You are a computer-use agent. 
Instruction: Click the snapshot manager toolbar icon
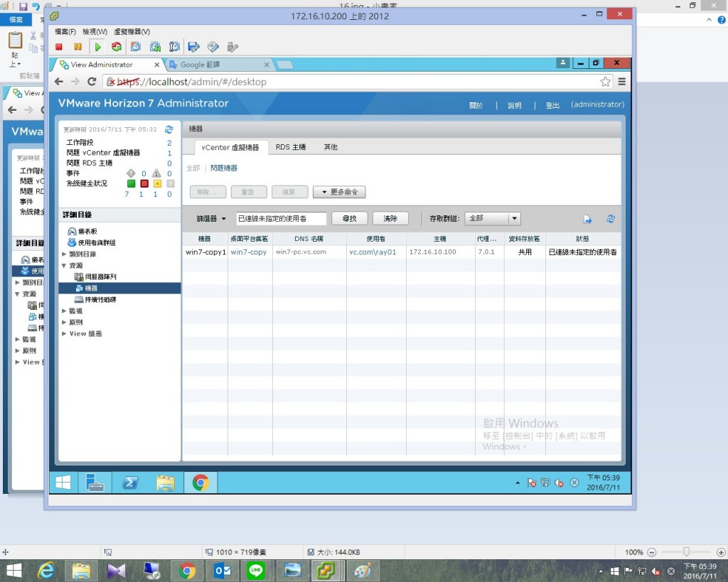click(x=174, y=47)
